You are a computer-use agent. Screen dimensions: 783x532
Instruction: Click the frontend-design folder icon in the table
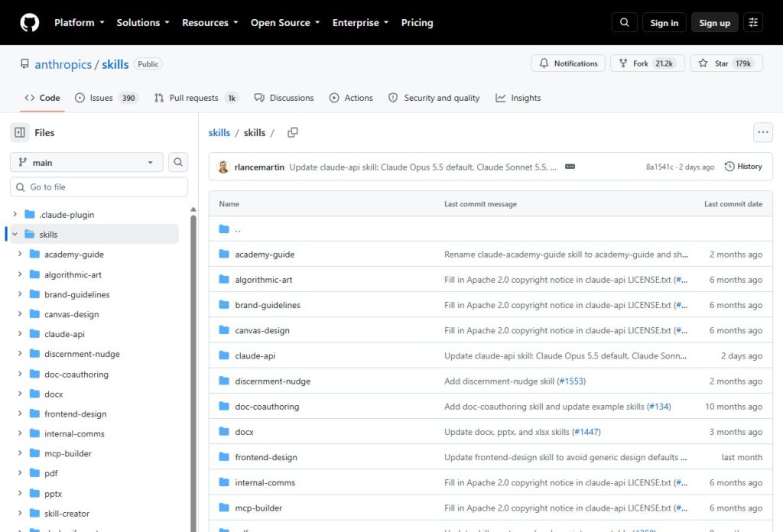(224, 457)
